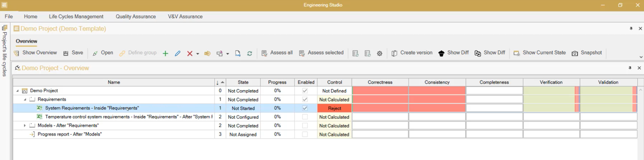Screen dimensions: 644x160
Task: Expand the Models - After "Requirements" node
Action: point(25,126)
